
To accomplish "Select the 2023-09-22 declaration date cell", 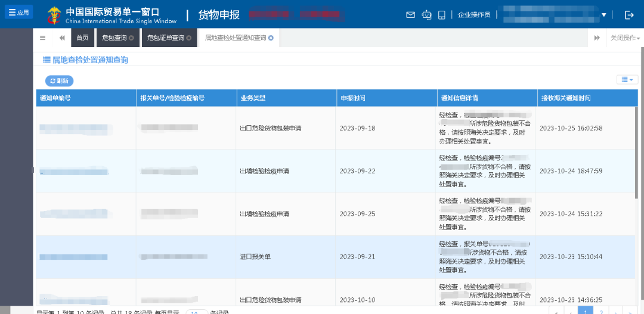I will (357, 171).
